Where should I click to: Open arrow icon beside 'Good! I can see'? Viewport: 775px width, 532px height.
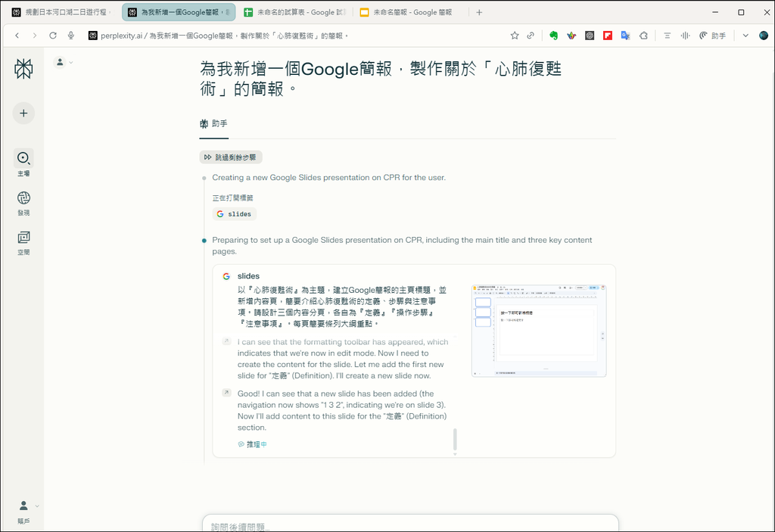coord(226,393)
